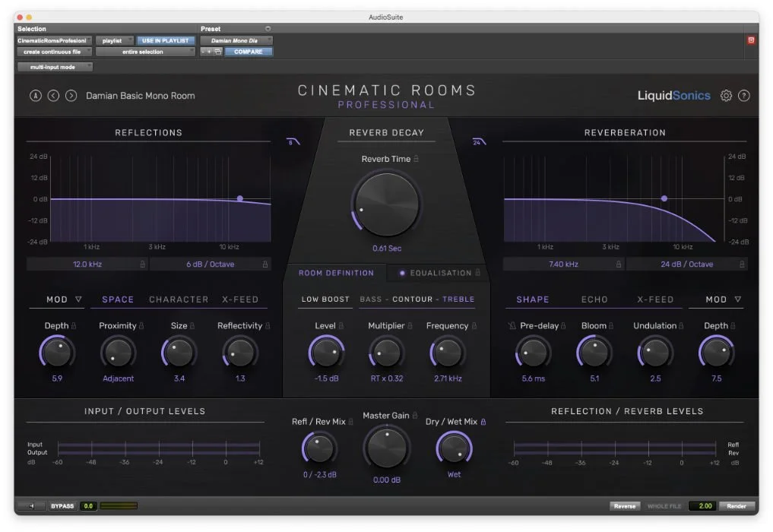Toggle the Frequency lock icon
The width and height of the screenshot is (773, 532).
[474, 325]
